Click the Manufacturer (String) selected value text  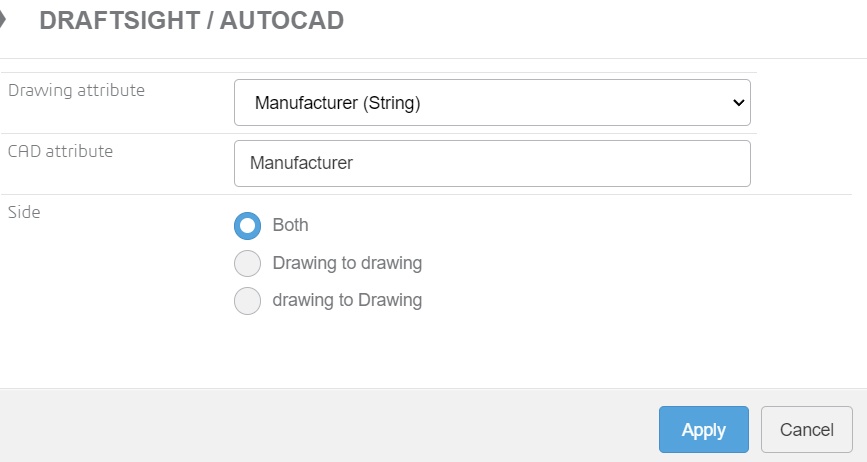click(337, 102)
